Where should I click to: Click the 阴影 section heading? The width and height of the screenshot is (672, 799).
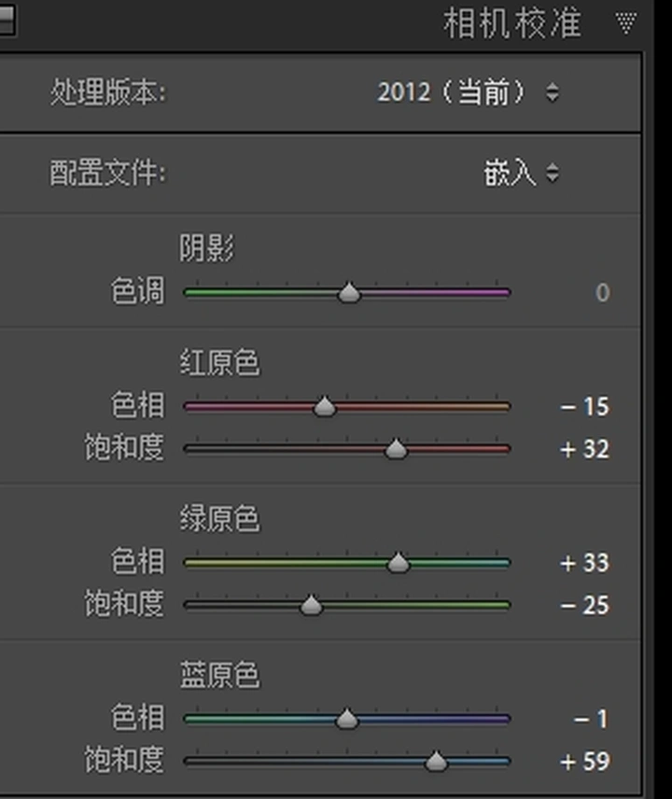tap(206, 248)
